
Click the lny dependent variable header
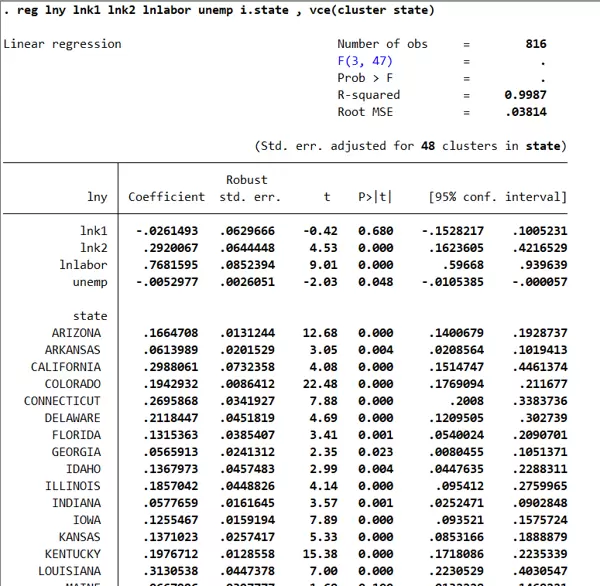[97, 197]
